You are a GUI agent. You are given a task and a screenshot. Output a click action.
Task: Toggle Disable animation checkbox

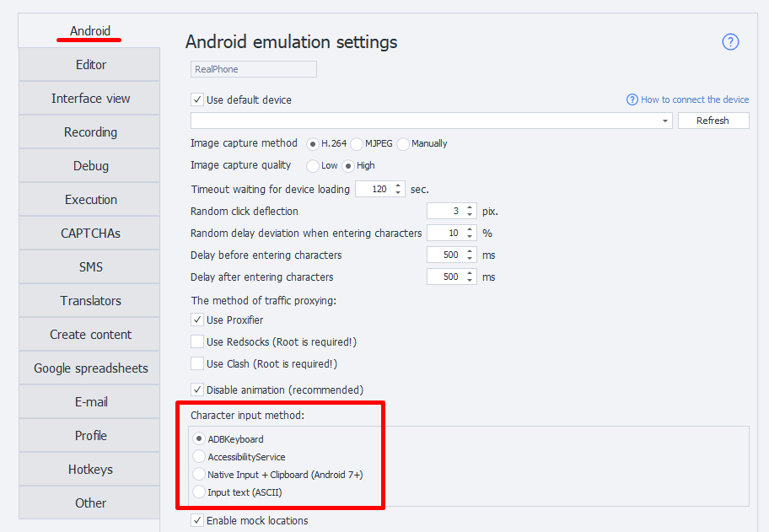pyautogui.click(x=197, y=390)
